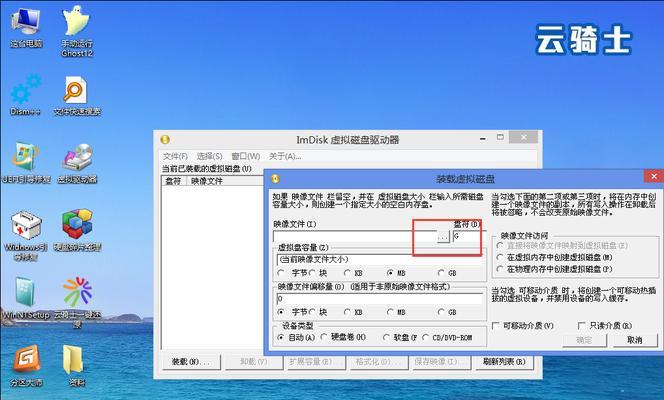Image resolution: width=664 pixels, height=400 pixels.
Task: Click 格式化 button in ImDisk window
Action: 379,362
